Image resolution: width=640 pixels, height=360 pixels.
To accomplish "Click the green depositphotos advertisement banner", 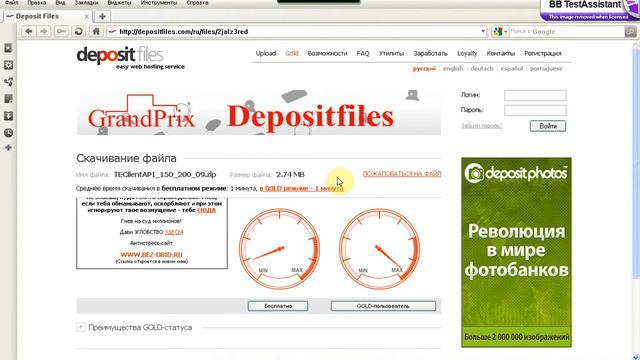I will (x=516, y=253).
